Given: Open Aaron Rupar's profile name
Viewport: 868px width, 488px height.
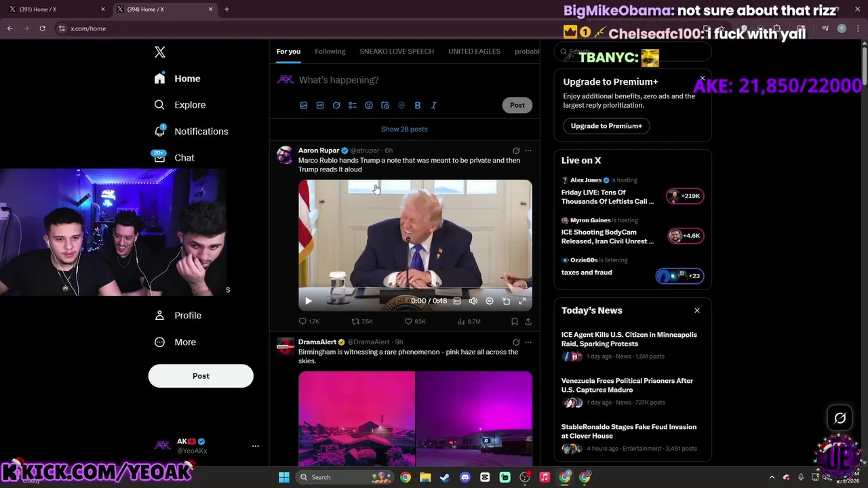Looking at the screenshot, I should click(319, 150).
